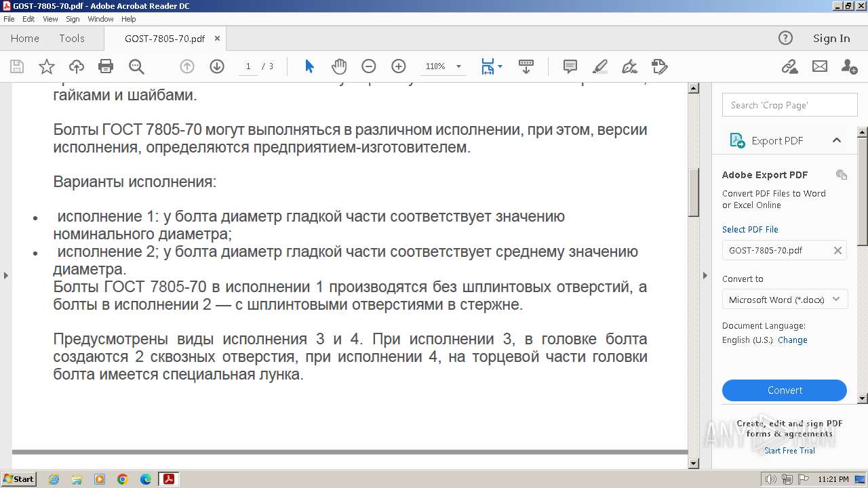868x488 pixels.
Task: Go to the previous page arrow
Action: 187,66
